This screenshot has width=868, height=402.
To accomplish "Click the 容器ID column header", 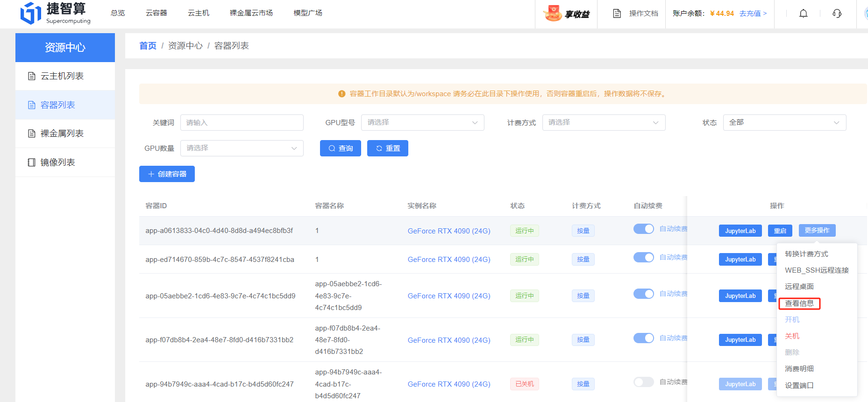I will click(156, 206).
